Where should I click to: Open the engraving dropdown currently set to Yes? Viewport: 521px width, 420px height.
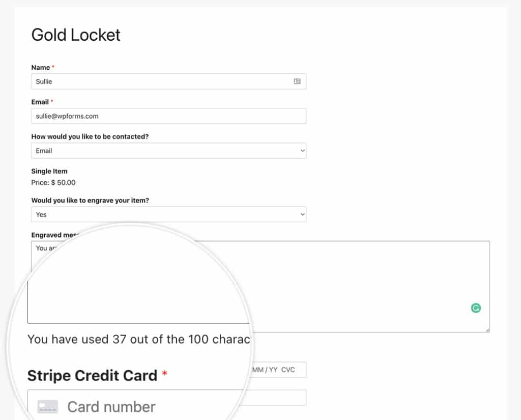(168, 214)
